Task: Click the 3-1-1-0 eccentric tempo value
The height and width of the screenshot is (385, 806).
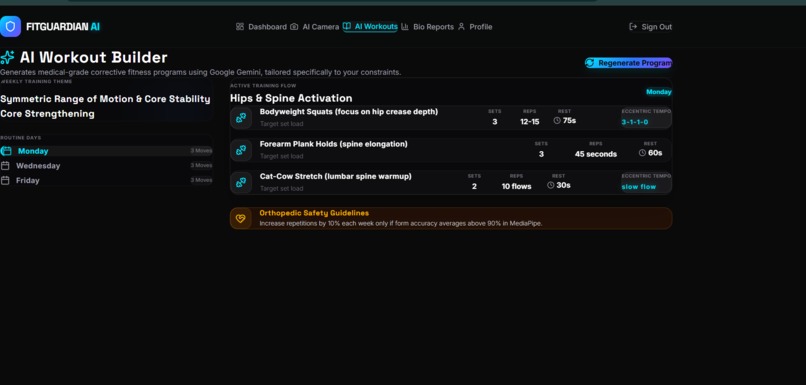Action: (x=635, y=122)
